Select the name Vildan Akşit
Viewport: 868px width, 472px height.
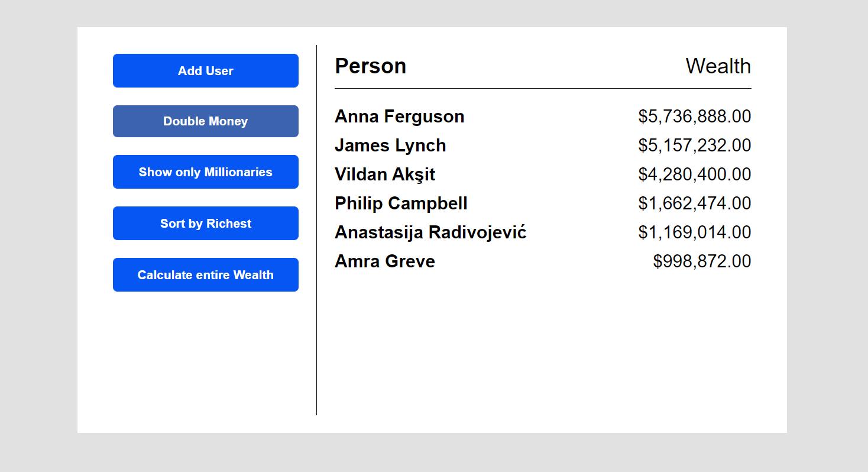[385, 174]
